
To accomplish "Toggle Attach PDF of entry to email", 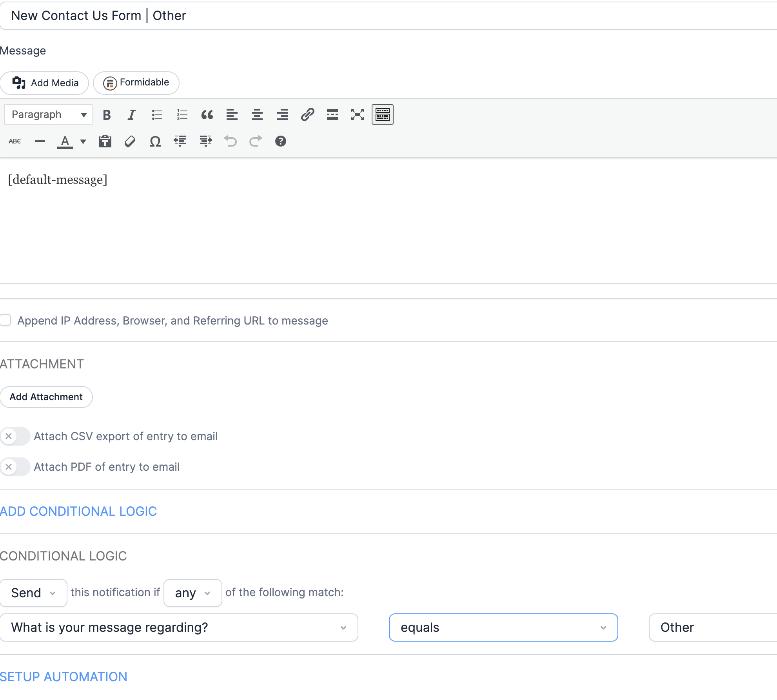I will [x=15, y=467].
